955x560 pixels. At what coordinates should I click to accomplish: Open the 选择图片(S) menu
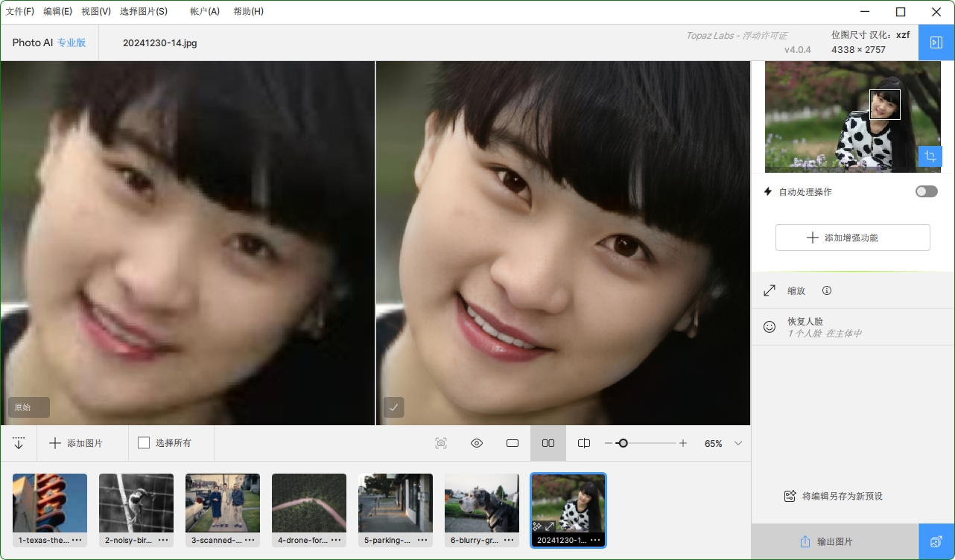click(x=144, y=12)
